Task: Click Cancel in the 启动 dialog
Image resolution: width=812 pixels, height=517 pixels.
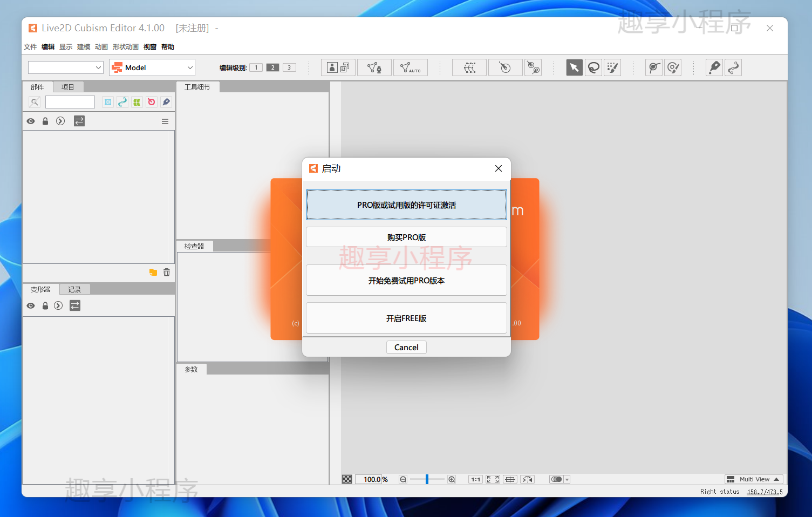Action: tap(406, 347)
